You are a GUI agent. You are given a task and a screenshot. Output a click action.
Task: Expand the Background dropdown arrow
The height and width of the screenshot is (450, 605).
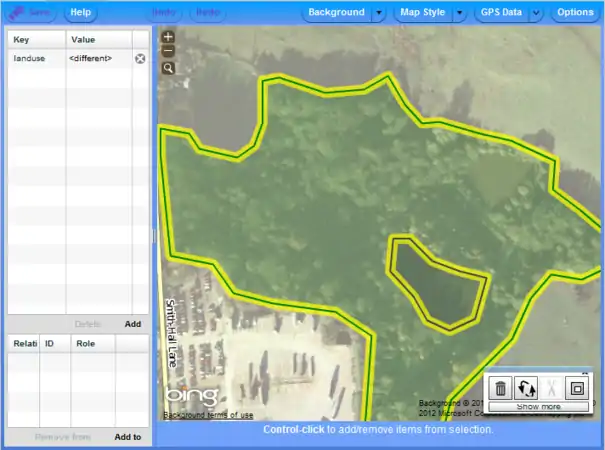coord(378,13)
